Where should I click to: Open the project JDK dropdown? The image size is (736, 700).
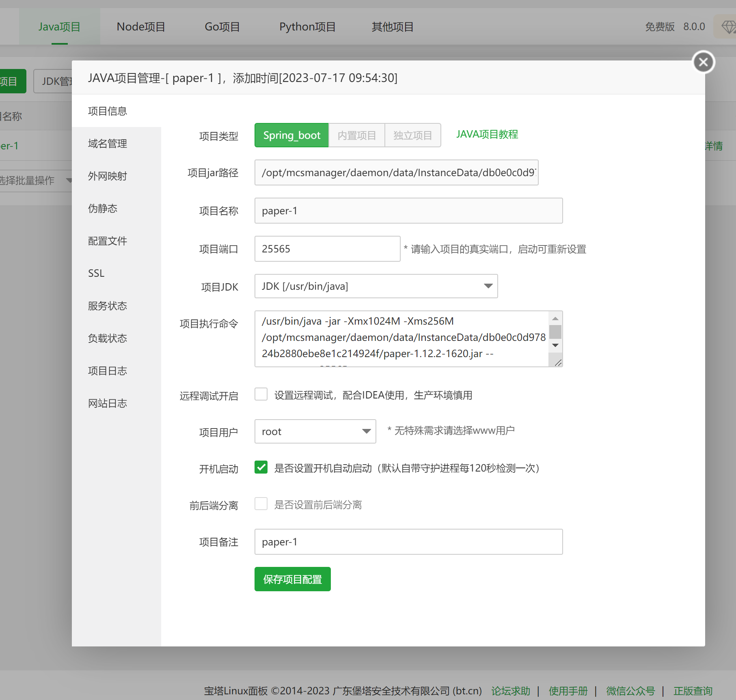376,286
